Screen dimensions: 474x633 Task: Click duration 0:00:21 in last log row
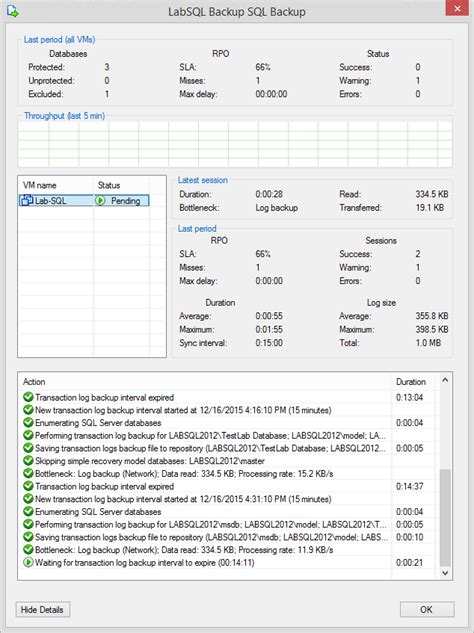pos(409,563)
